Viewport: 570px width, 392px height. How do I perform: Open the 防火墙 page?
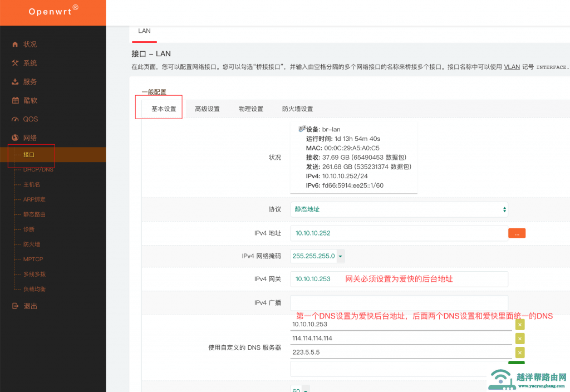tap(32, 244)
